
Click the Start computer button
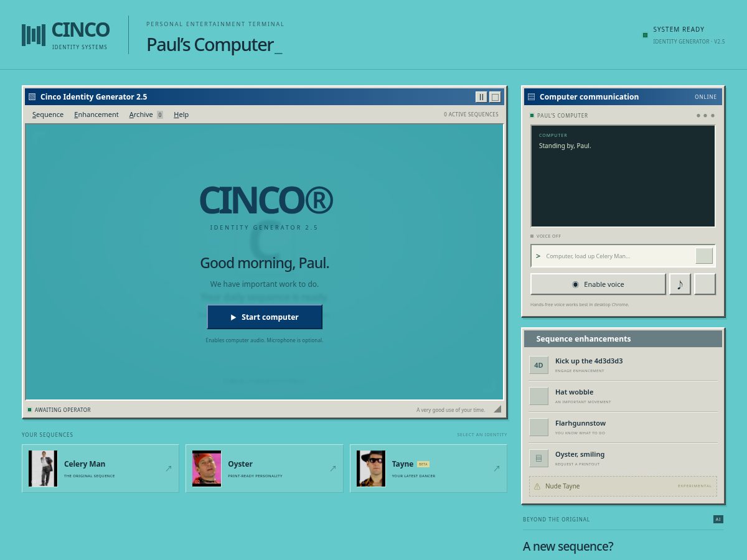point(265,317)
